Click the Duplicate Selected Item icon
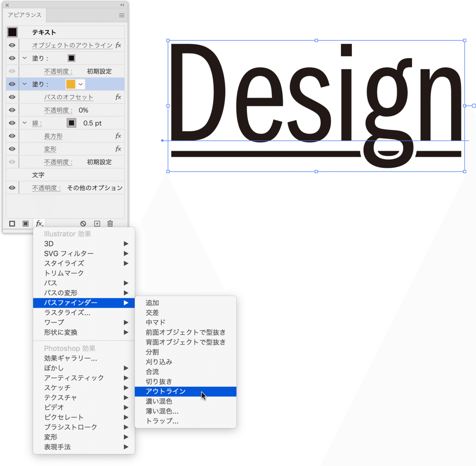476x466 pixels. pos(97,223)
